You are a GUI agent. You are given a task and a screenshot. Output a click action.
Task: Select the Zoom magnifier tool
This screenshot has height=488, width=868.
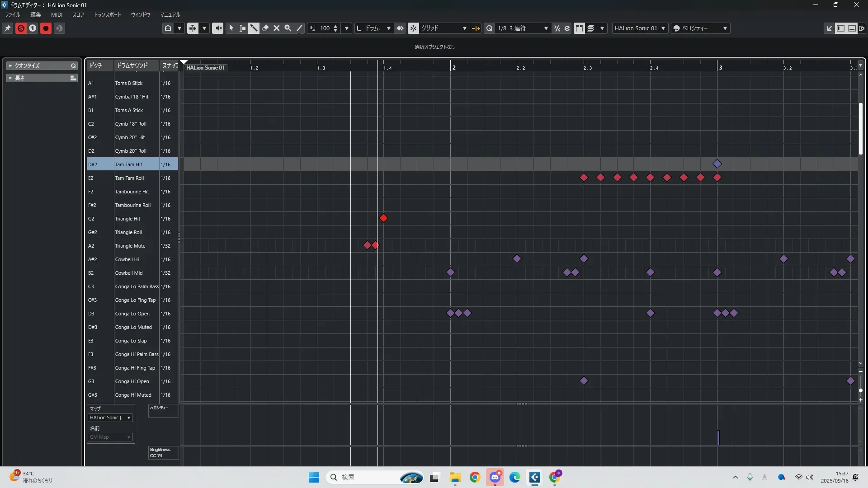288,28
